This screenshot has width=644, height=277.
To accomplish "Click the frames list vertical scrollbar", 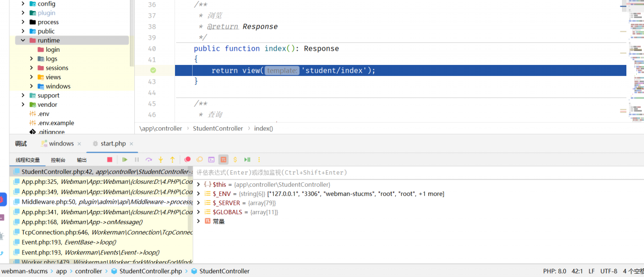I will click(190, 197).
